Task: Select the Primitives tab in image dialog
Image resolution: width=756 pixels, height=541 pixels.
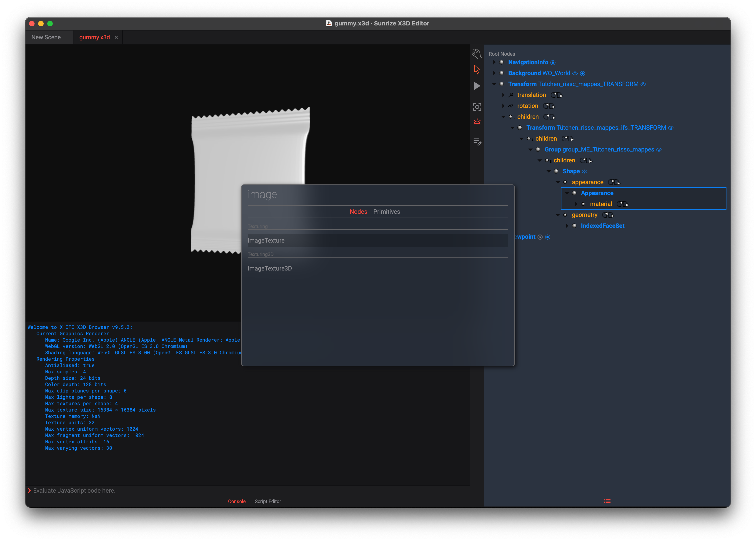Action: click(386, 212)
